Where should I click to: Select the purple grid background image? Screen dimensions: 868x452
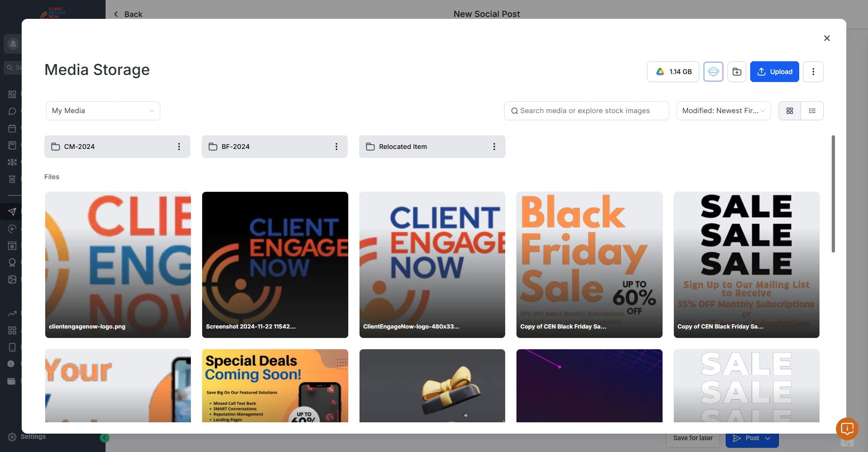(x=590, y=386)
